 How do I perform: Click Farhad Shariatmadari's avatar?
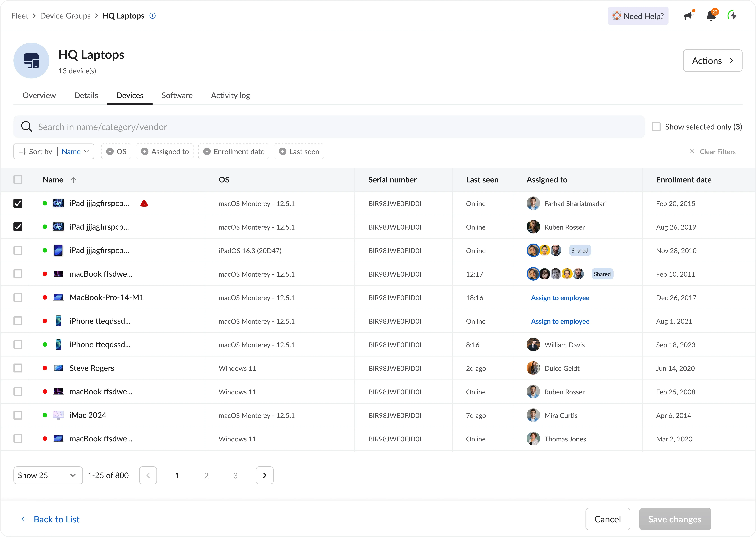click(x=533, y=203)
